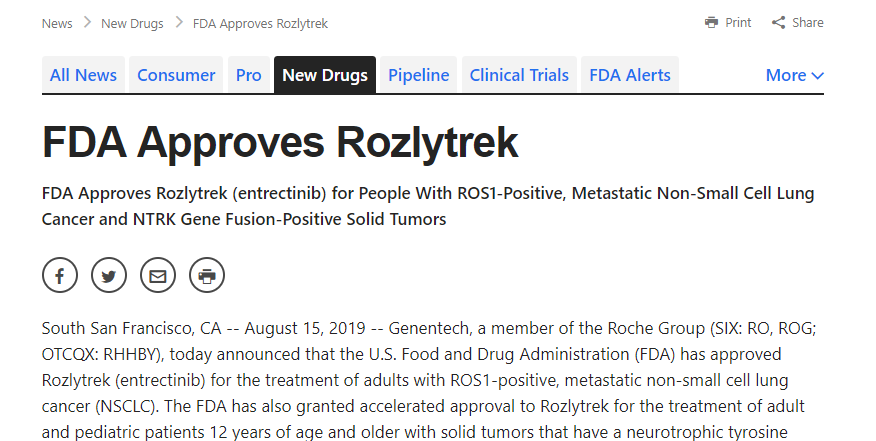Viewport: 876px width, 441px height.
Task: Share article via Facebook circle icon
Action: click(x=60, y=275)
